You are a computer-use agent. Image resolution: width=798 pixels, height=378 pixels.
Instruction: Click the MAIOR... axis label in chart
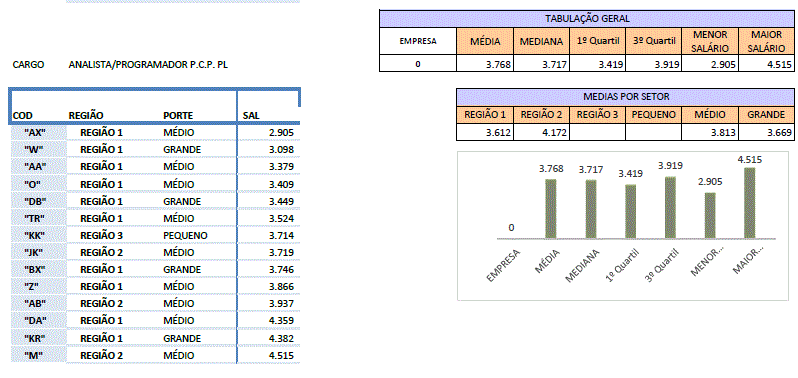pyautogui.click(x=748, y=261)
